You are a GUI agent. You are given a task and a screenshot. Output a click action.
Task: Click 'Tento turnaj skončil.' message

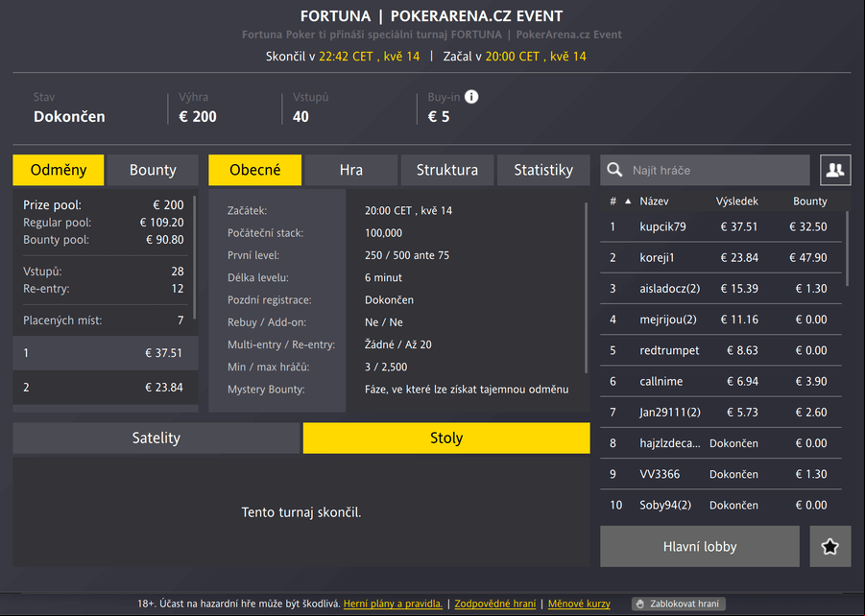pyautogui.click(x=301, y=512)
